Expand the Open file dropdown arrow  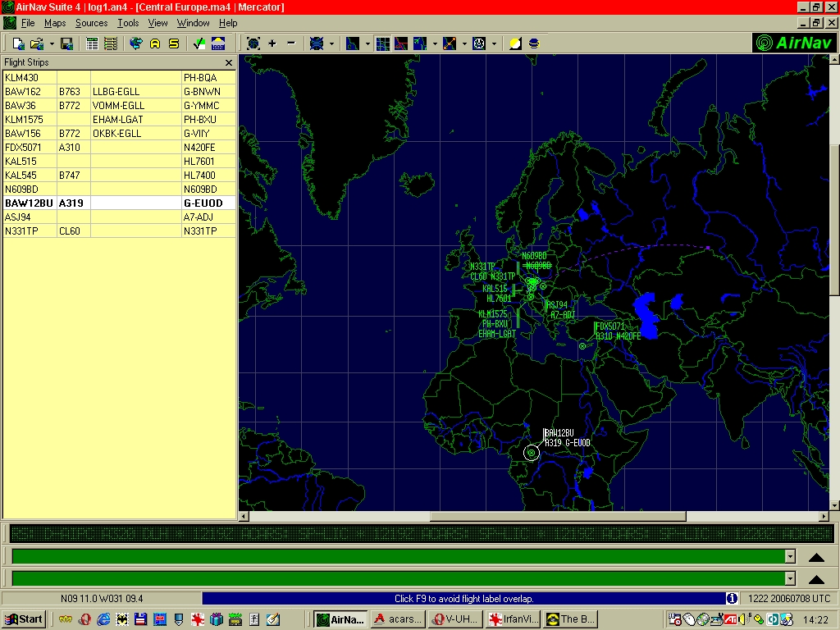click(52, 44)
